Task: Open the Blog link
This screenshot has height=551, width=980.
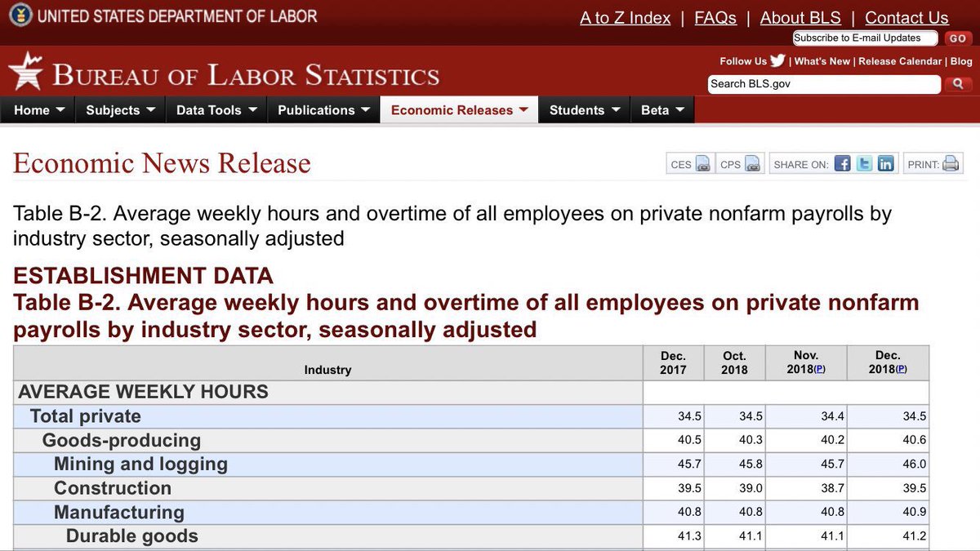Action: [x=961, y=61]
